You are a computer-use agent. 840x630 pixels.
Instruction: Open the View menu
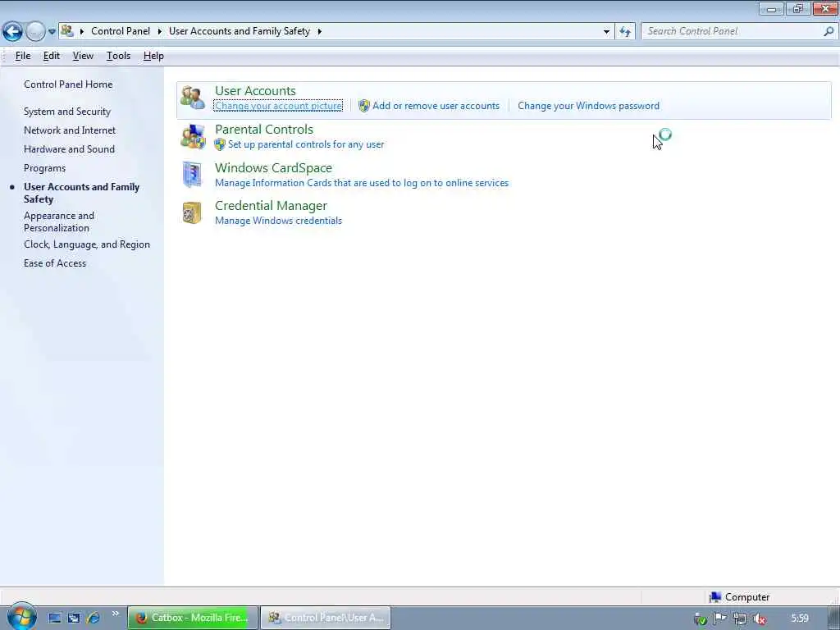click(83, 56)
